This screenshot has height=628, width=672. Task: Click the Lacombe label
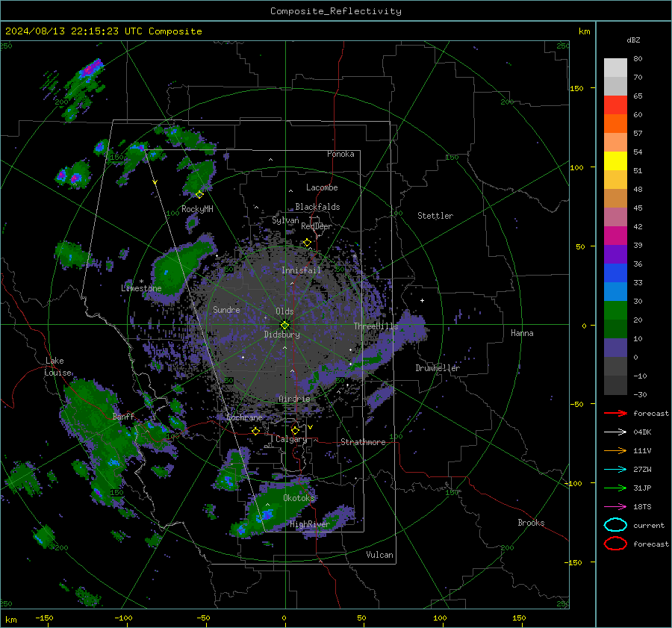pyautogui.click(x=322, y=187)
